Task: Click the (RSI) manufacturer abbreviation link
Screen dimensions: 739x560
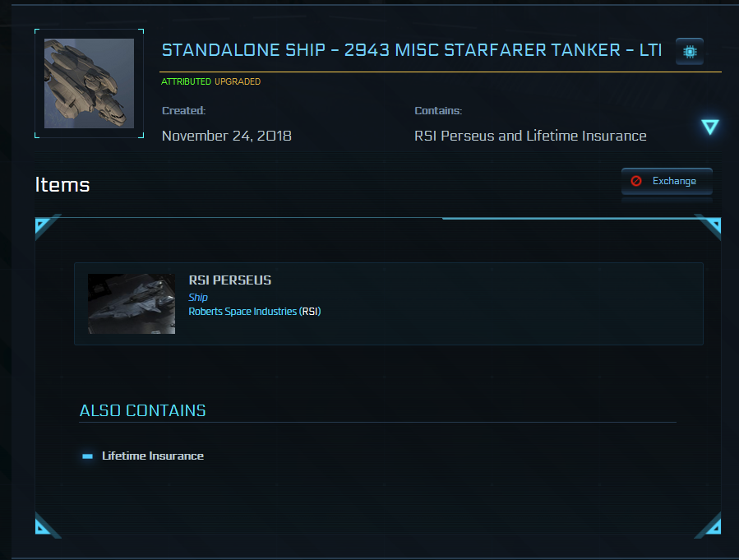Action: pyautogui.click(x=310, y=312)
